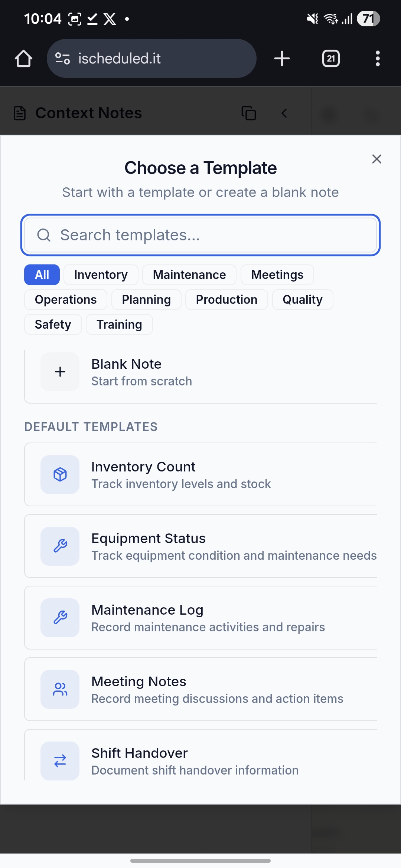This screenshot has width=401, height=868.
Task: Choose the Training category chip
Action: tap(119, 325)
